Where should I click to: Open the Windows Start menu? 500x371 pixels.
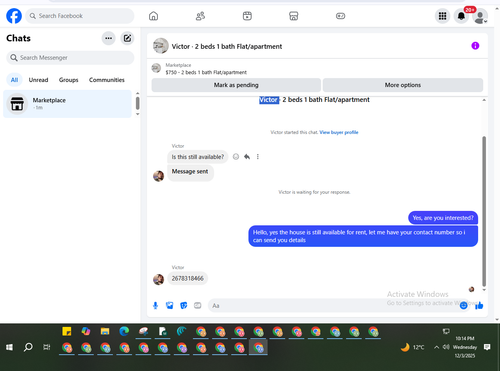click(x=9, y=347)
